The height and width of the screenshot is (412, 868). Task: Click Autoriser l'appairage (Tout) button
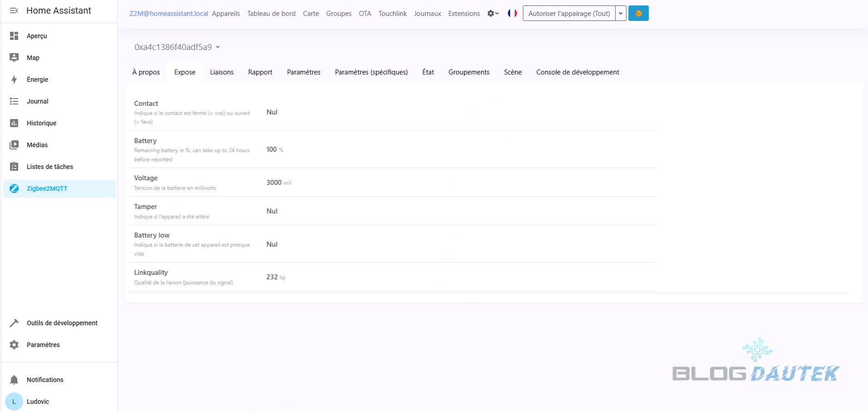[569, 14]
